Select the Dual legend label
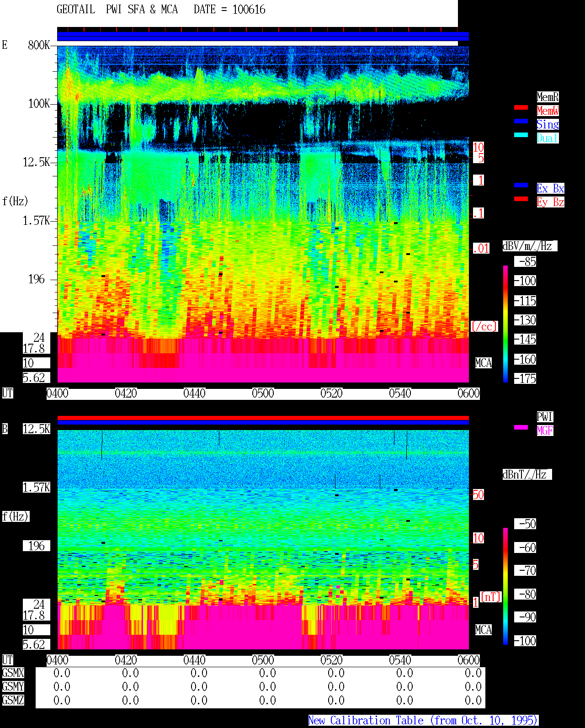This screenshot has height=728, width=585. [548, 138]
